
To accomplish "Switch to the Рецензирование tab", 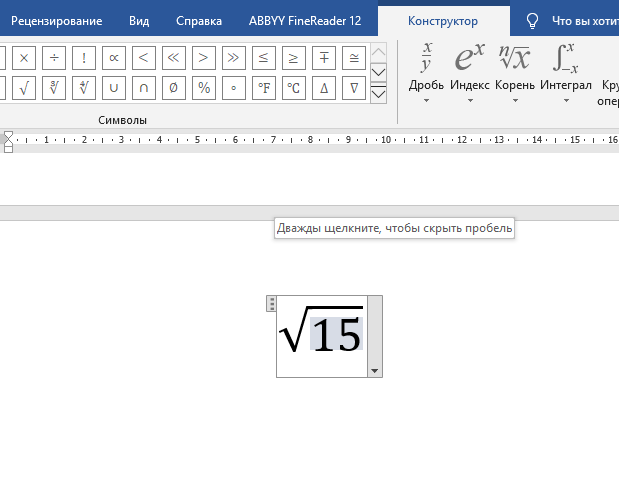I will point(56,20).
